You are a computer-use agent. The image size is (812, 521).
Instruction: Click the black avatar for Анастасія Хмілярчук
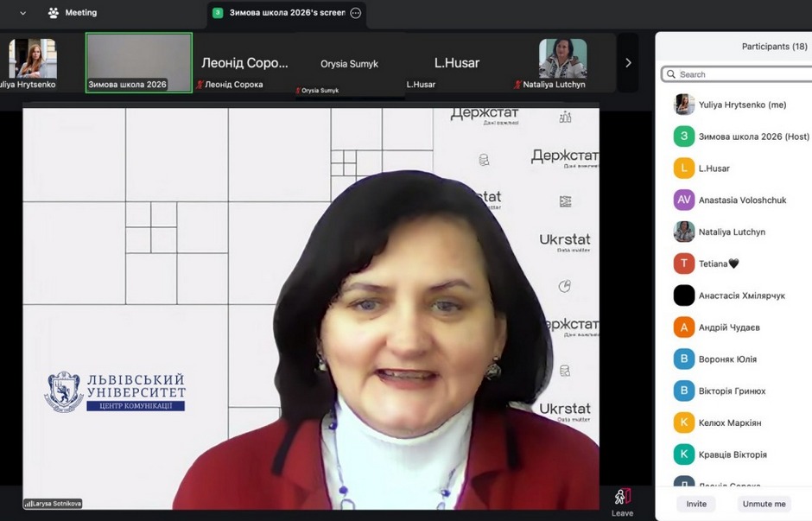click(684, 295)
